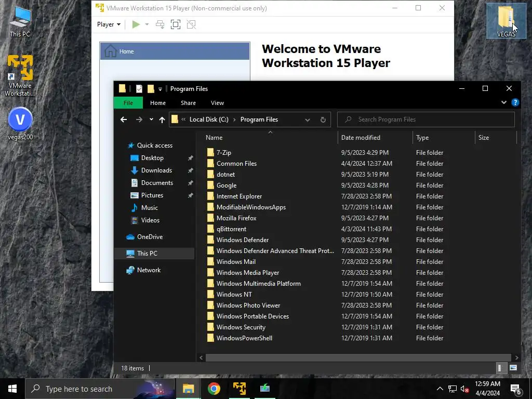Click New folder icon in Explorer title bar
This screenshot has width=532, height=399.
(151, 88)
